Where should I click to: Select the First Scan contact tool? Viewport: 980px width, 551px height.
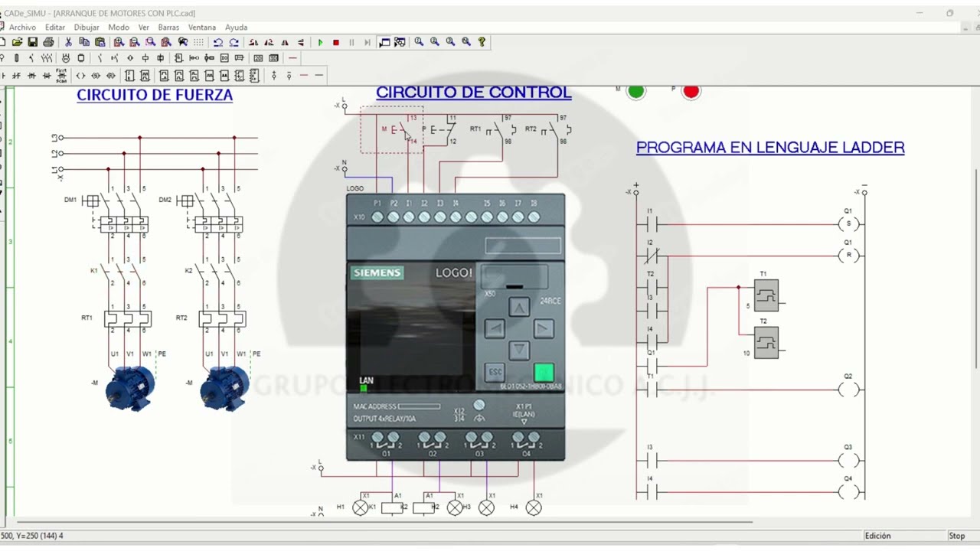[x=61, y=75]
